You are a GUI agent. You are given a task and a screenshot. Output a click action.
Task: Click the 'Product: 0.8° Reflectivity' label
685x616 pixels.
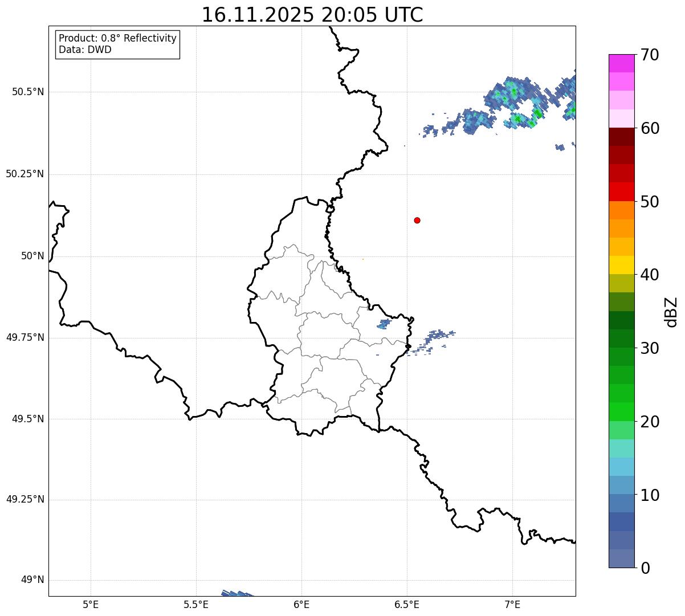pyautogui.click(x=118, y=38)
